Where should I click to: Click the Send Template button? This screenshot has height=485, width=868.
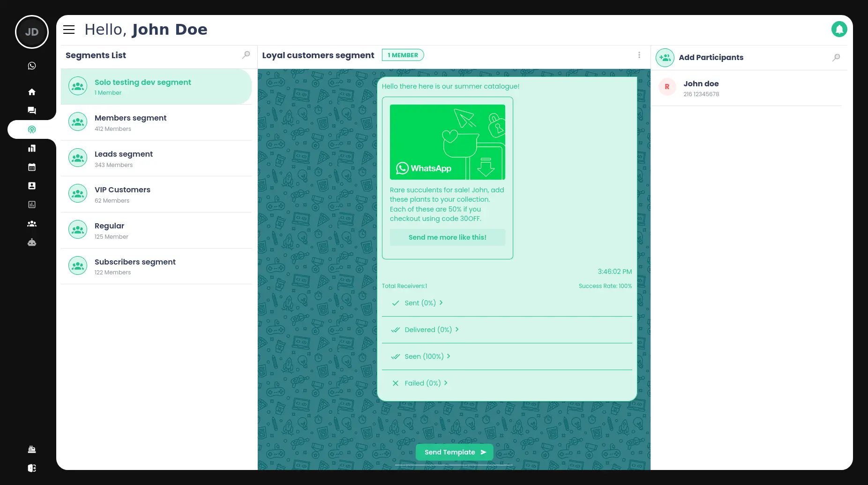[454, 452]
